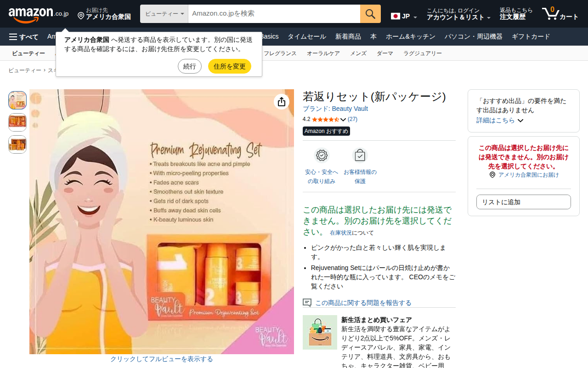
Task: Click the share icon on product image
Action: point(282,102)
